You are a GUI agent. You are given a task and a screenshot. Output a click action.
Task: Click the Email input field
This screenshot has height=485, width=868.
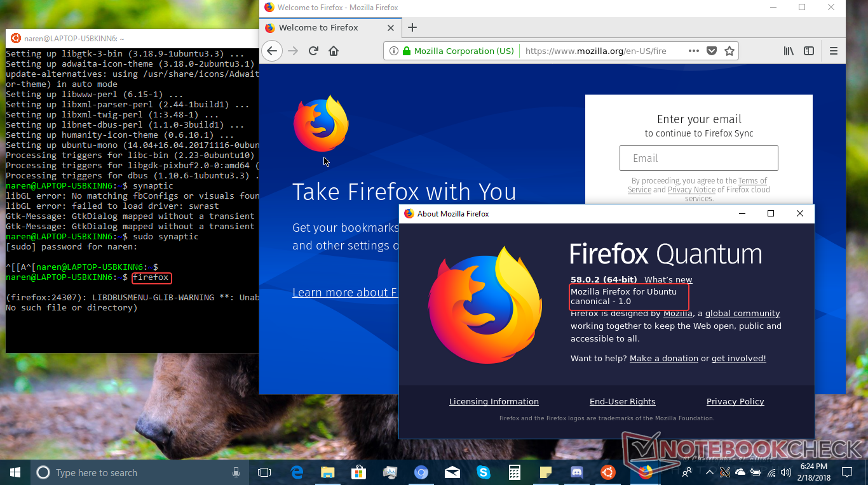[x=699, y=158]
